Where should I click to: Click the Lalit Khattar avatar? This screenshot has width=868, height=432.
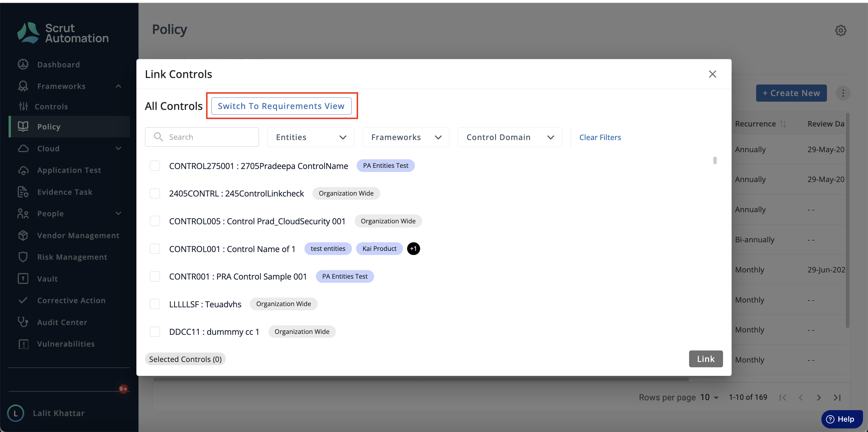pyautogui.click(x=15, y=413)
